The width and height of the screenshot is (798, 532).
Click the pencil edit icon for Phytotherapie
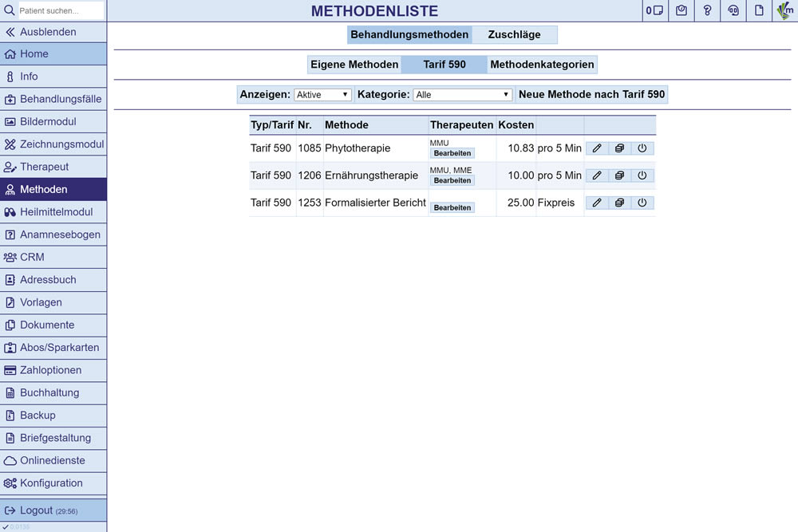click(597, 148)
